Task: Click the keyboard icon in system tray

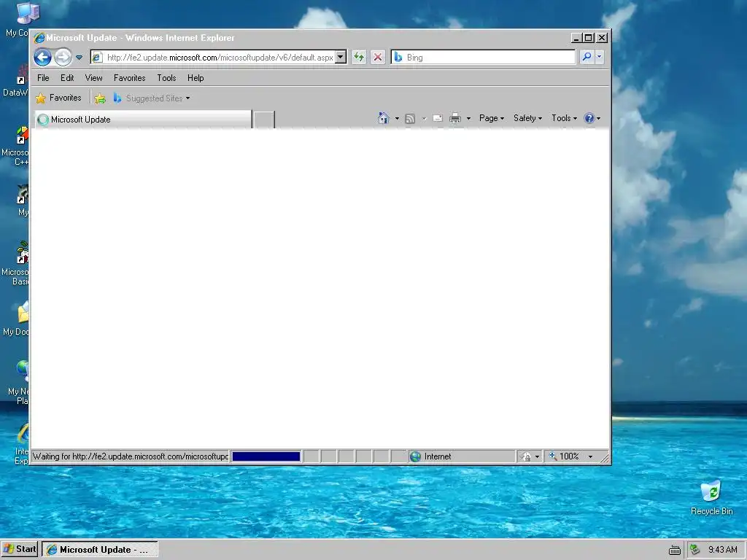Action: (675, 550)
